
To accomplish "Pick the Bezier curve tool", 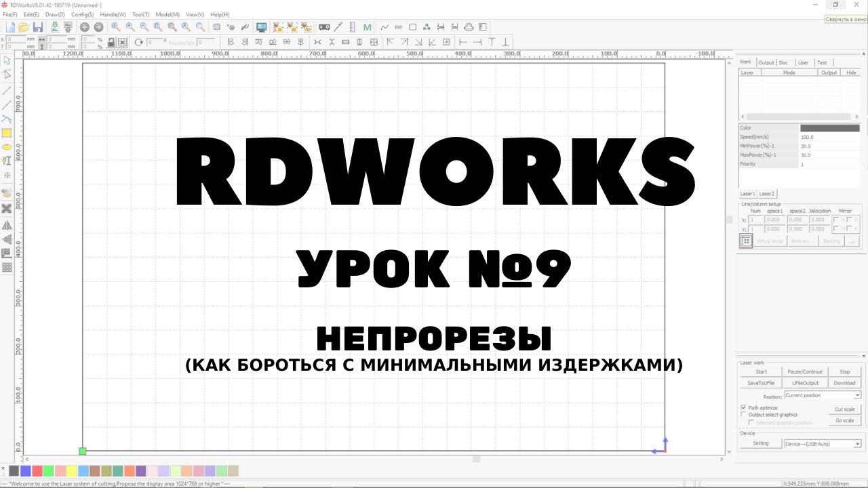I will [x=7, y=119].
